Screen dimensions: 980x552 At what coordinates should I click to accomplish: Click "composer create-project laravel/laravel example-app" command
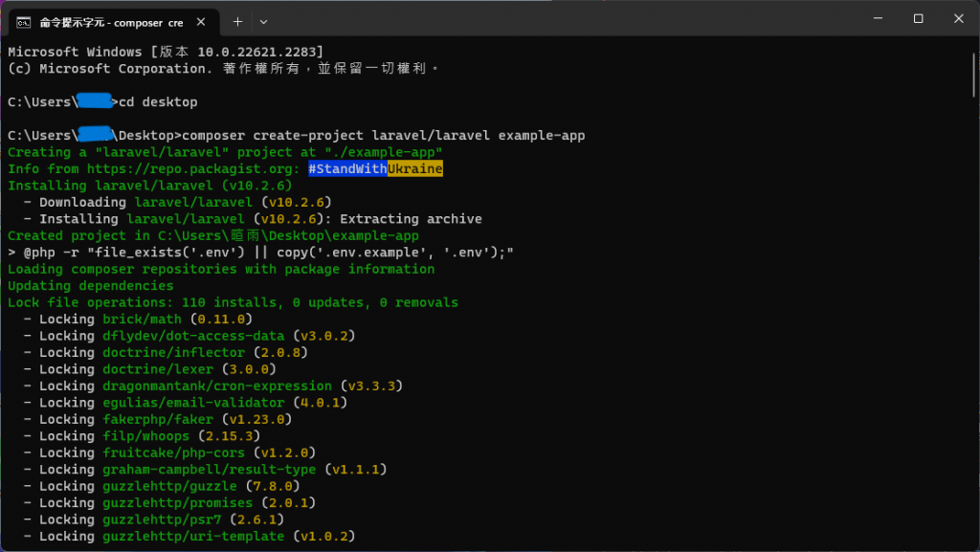tap(384, 136)
